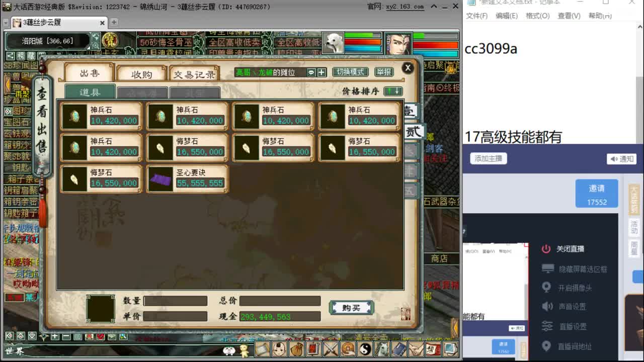This screenshot has height=362, width=644.
Task: Click the sliders icon for 直播设置
Action: pyautogui.click(x=547, y=326)
